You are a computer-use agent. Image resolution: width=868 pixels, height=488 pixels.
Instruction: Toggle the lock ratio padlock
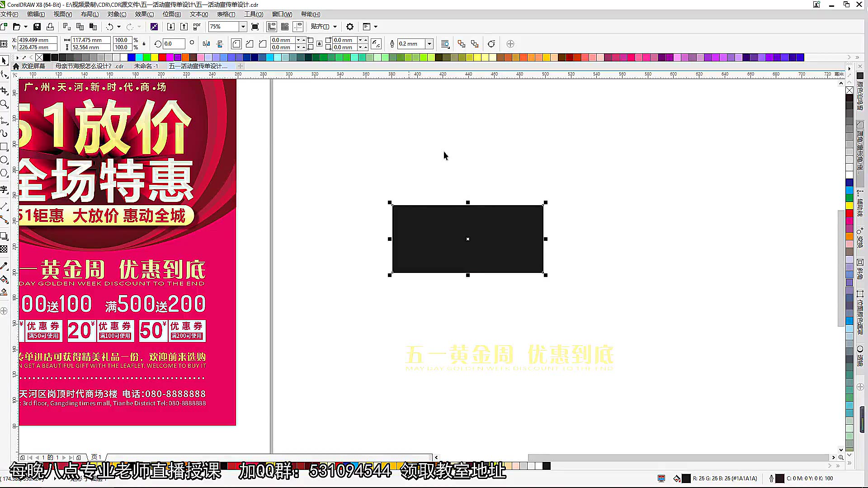pyautogui.click(x=144, y=44)
